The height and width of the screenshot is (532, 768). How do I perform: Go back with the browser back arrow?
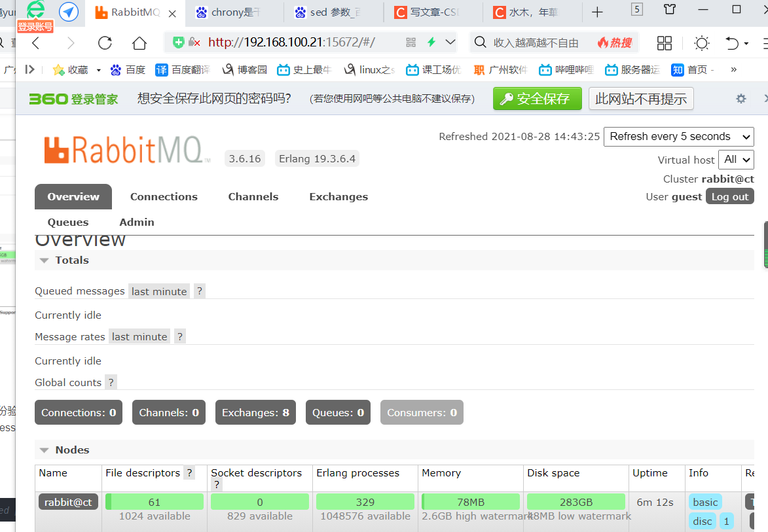click(35, 43)
